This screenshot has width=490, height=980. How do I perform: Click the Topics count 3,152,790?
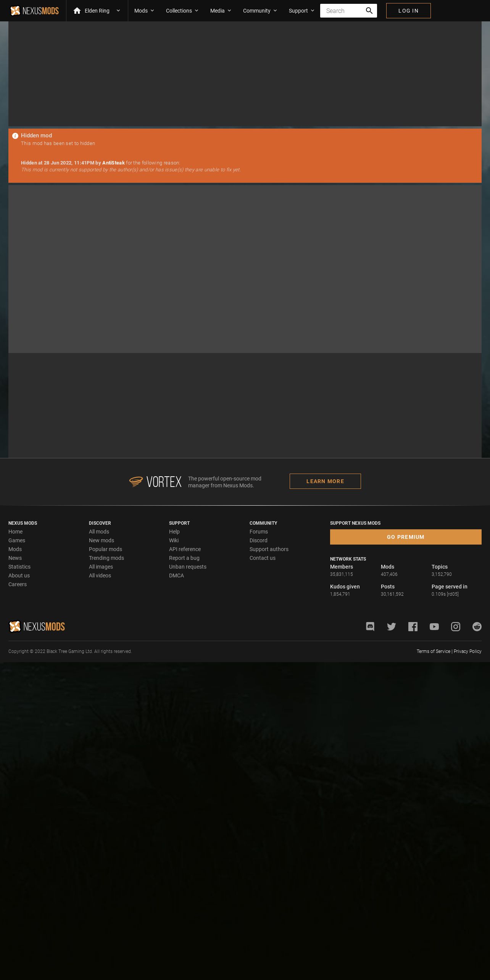coord(442,574)
